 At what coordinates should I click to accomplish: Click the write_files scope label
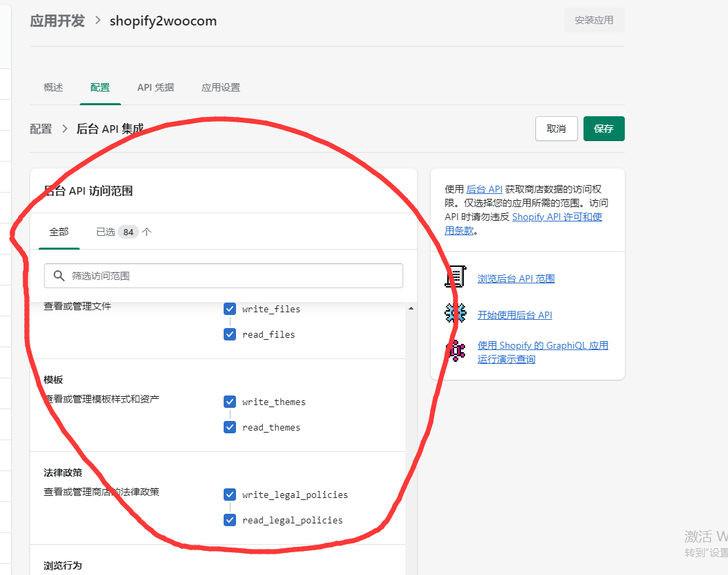click(271, 309)
